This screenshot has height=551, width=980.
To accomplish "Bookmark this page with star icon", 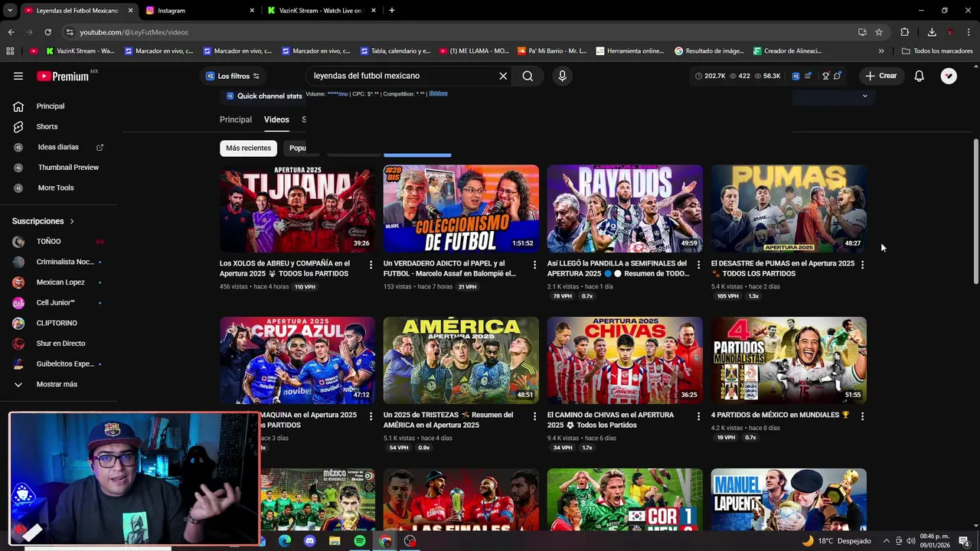I will click(879, 32).
